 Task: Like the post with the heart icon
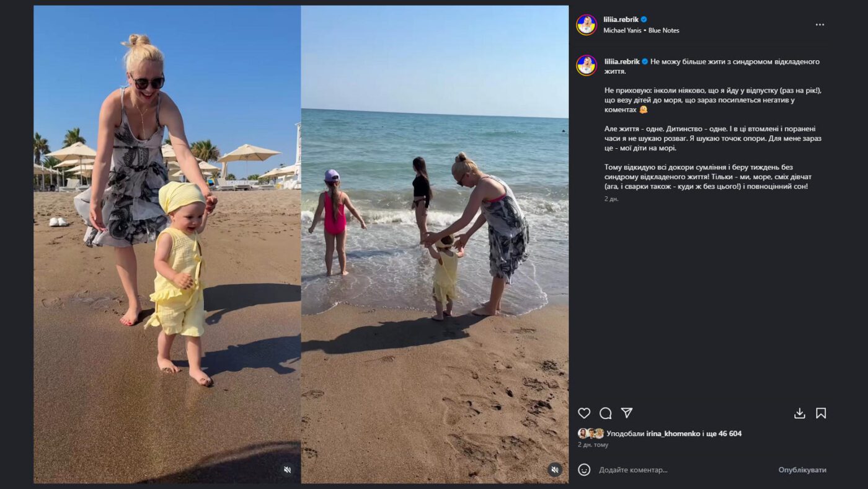tap(584, 413)
